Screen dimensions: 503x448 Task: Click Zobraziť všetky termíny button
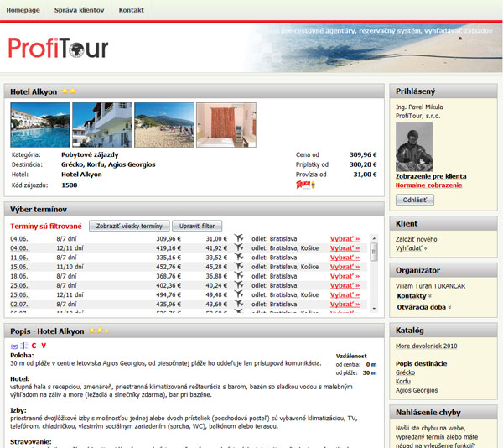(x=129, y=226)
